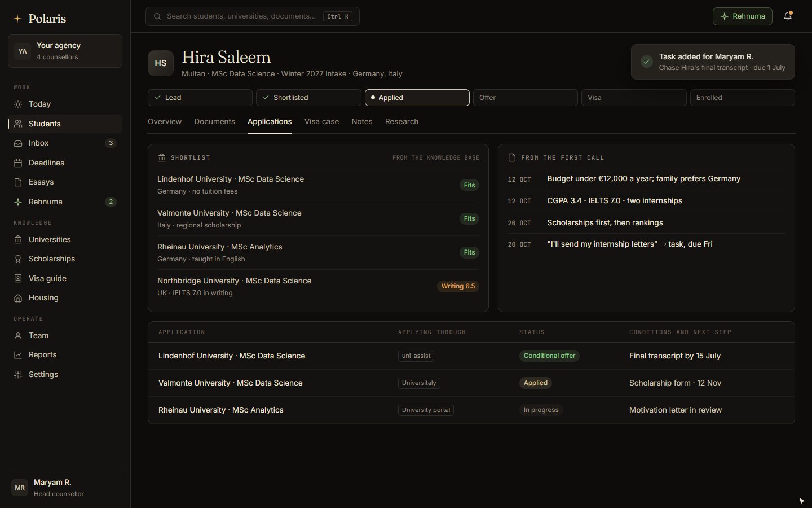Focus the search students input field
Viewport: 812px width, 508px height.
coord(252,16)
